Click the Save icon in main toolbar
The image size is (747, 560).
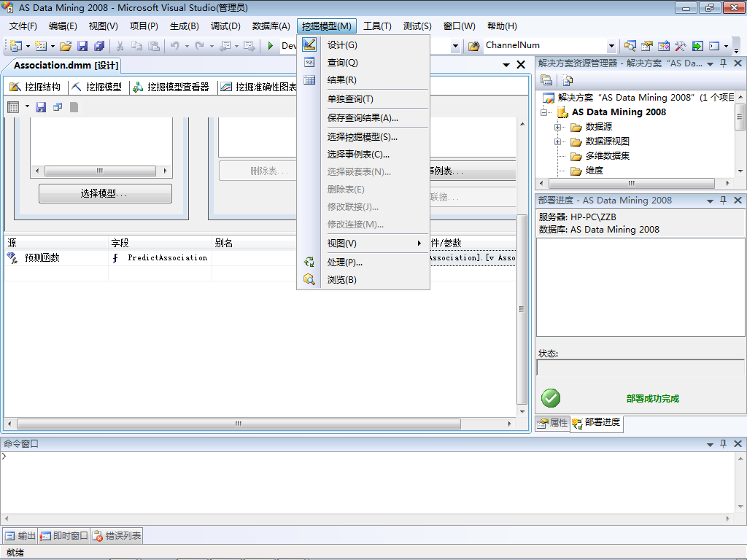pyautogui.click(x=82, y=46)
